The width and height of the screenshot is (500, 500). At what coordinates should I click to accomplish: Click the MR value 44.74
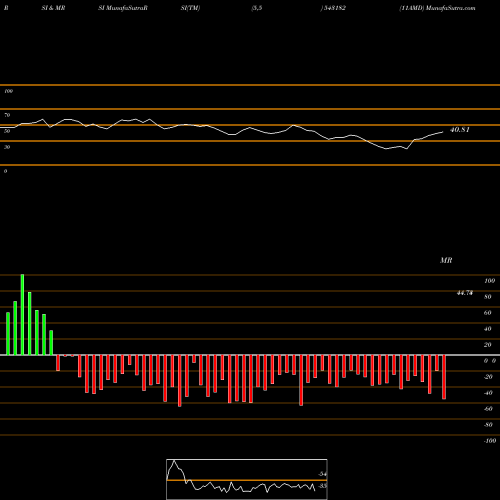(x=465, y=293)
